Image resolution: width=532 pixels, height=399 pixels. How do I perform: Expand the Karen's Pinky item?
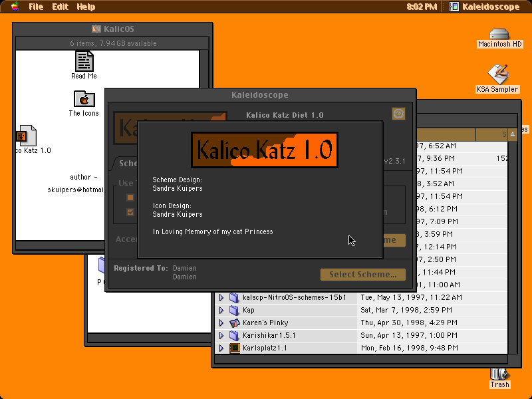[221, 323]
